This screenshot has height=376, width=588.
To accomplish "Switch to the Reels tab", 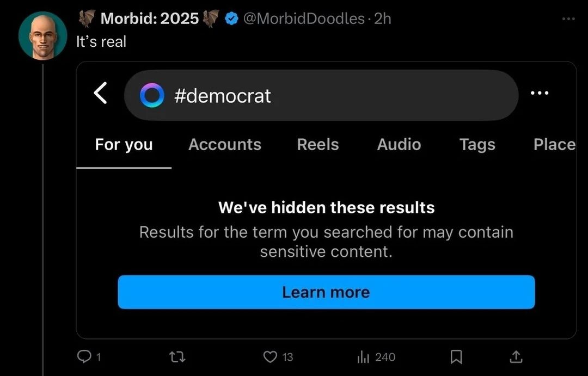I will (x=318, y=144).
